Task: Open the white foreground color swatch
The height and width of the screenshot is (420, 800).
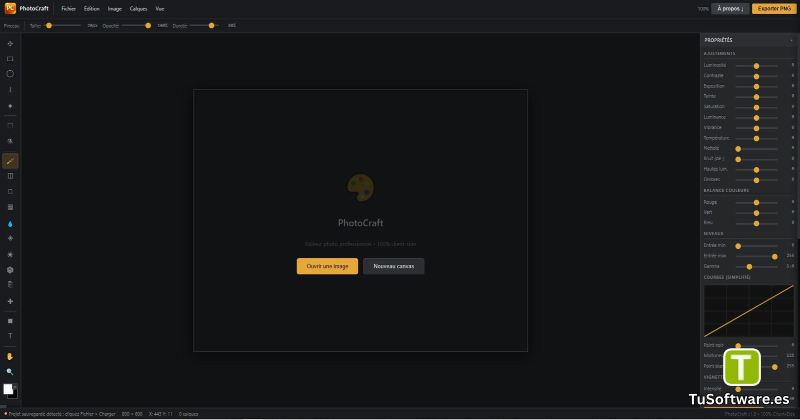Action: click(x=8, y=389)
